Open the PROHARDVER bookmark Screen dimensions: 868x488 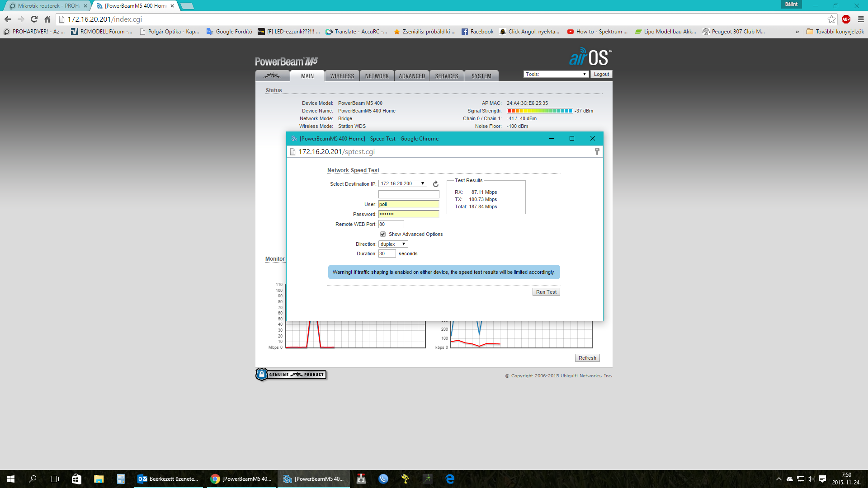click(34, 32)
